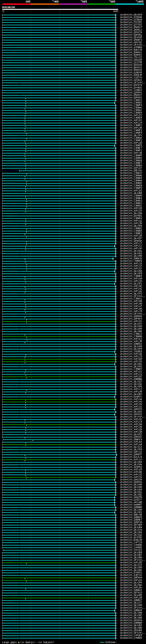The height and width of the screenshot is (644, 146).
Task: Click the purple ~60% identity legend bar
Action: [x=73, y=4]
